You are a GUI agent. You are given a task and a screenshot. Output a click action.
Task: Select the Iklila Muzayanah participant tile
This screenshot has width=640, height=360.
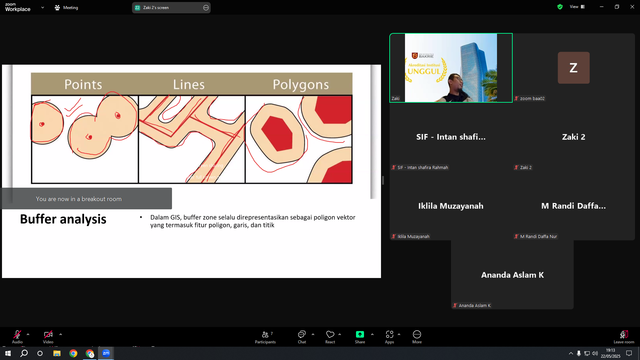tap(451, 206)
